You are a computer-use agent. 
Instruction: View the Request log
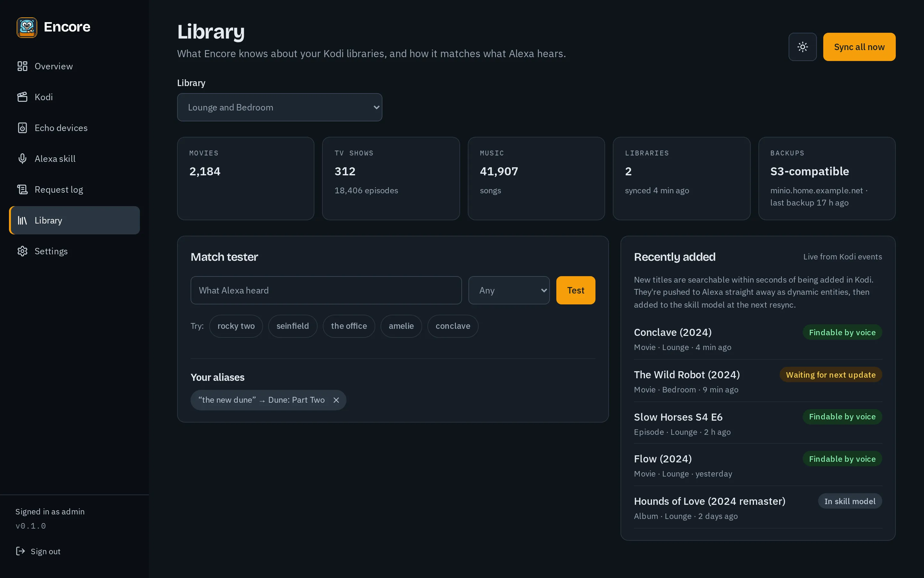(x=74, y=189)
